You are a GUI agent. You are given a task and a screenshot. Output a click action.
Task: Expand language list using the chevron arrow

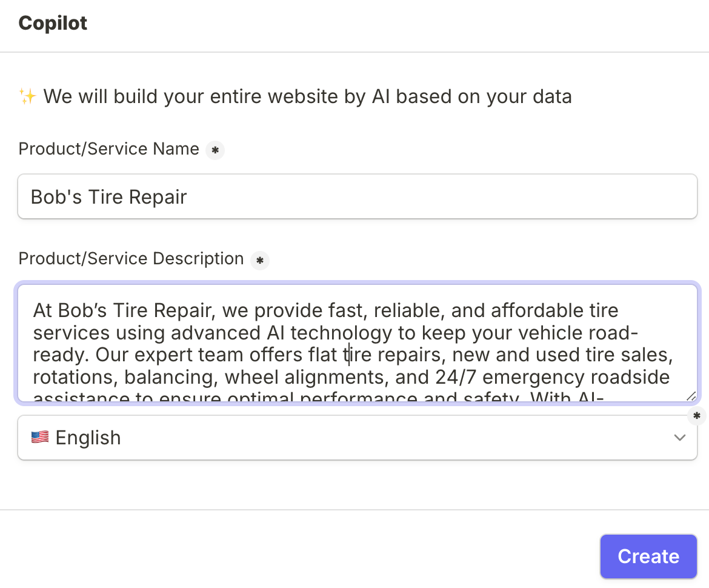coord(679,438)
